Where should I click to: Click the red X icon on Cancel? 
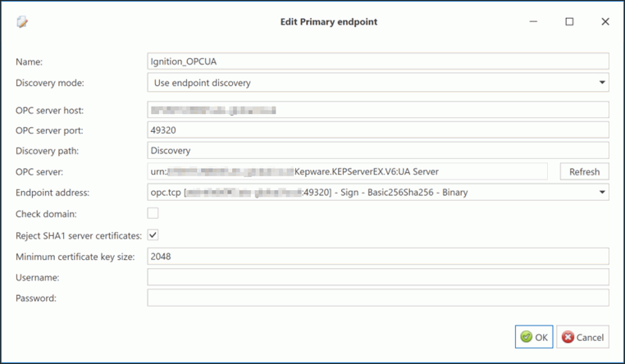click(568, 337)
